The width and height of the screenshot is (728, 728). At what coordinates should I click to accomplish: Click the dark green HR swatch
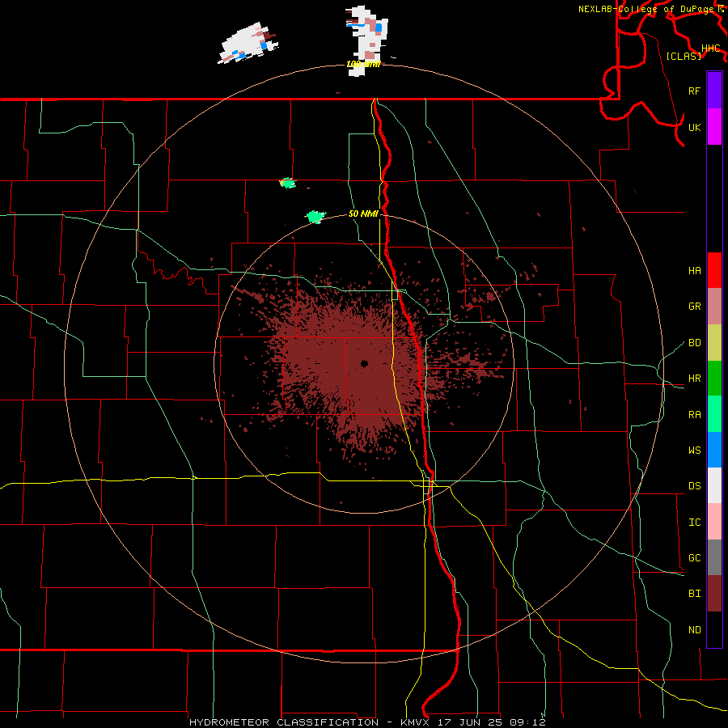click(714, 379)
